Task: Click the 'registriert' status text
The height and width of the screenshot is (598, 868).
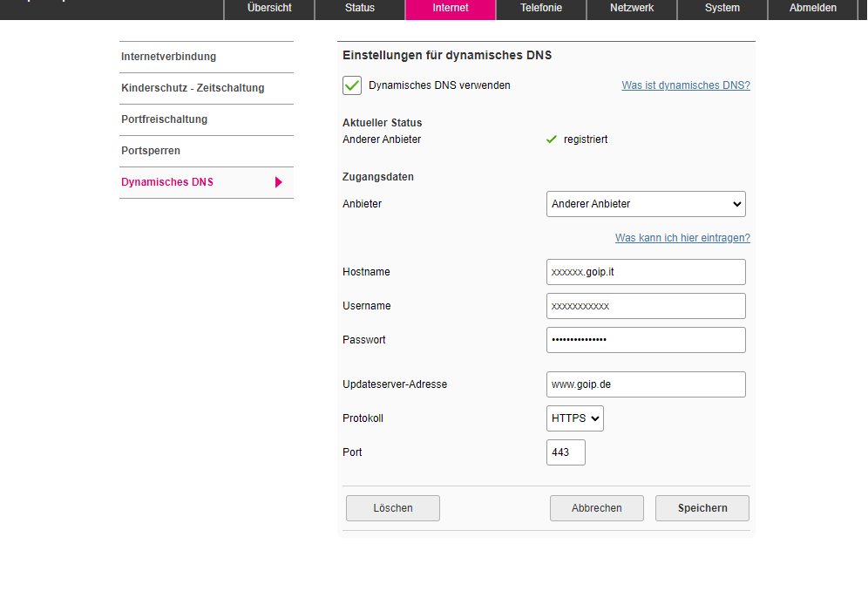Action: [x=586, y=139]
